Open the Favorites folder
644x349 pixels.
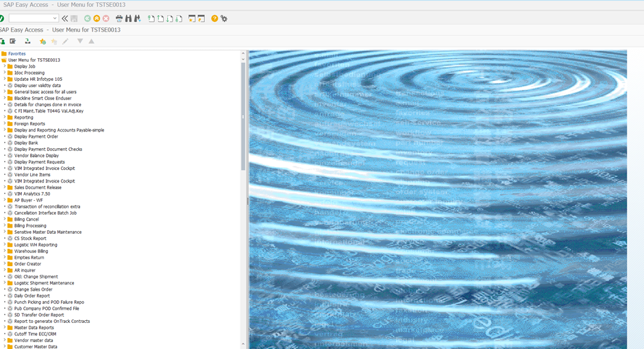16,53
